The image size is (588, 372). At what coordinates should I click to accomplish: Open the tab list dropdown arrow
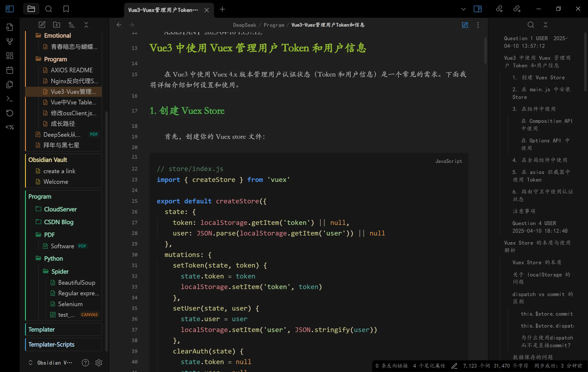coord(463,9)
